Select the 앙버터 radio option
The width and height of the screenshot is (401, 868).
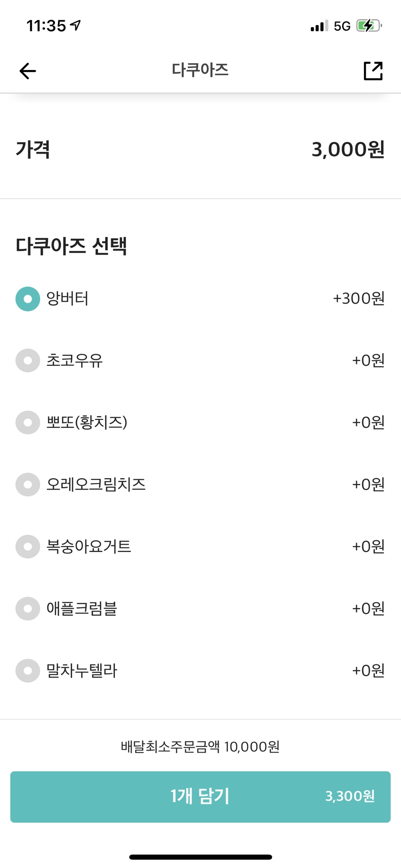pos(28,299)
